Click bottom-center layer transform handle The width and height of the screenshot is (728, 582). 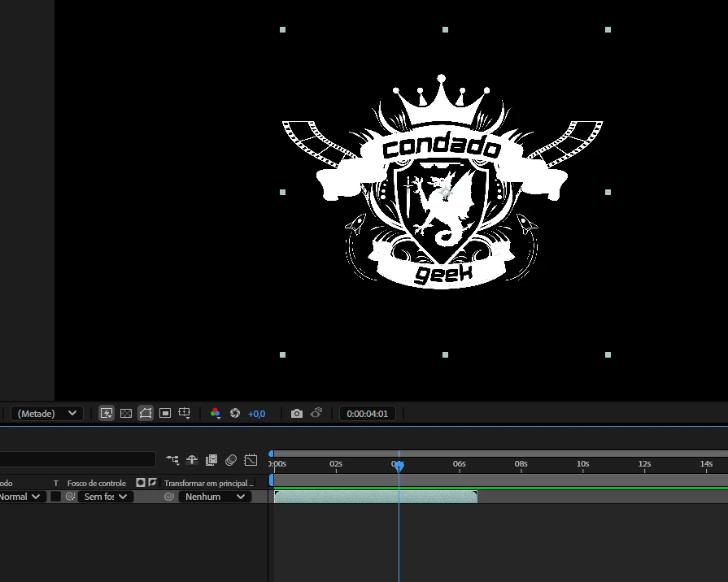[x=445, y=354]
